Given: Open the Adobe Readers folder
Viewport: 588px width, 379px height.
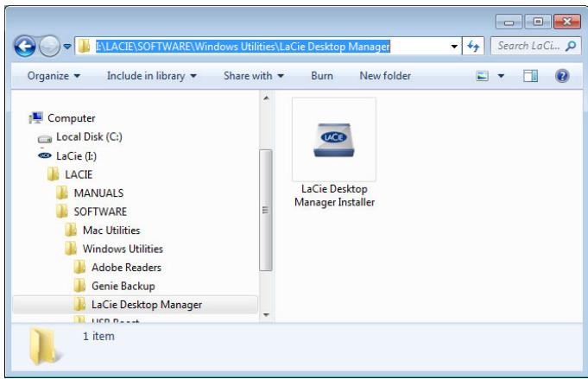Looking at the screenshot, I should point(126,268).
